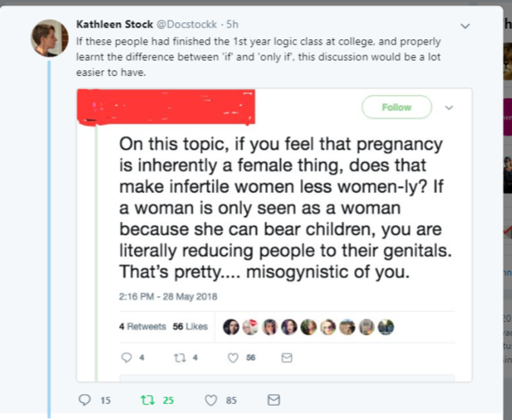
Task: Retweet the quoted tweet using its arrows icon
Action: coord(177,359)
